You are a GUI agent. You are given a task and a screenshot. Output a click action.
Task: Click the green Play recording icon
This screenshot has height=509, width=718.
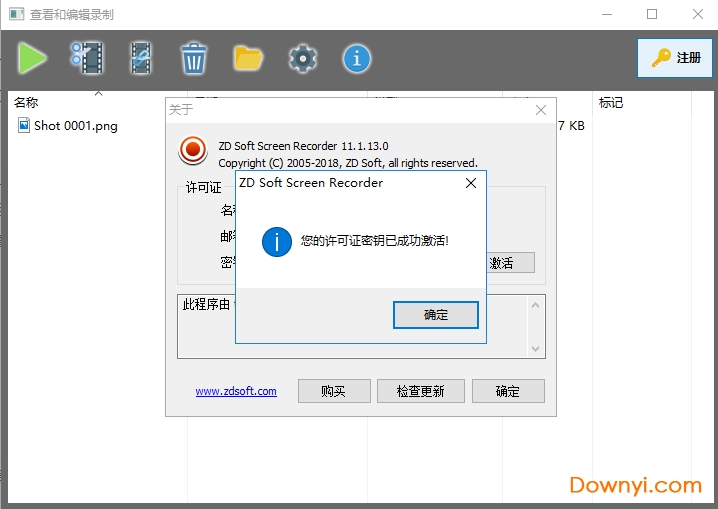coord(32,58)
